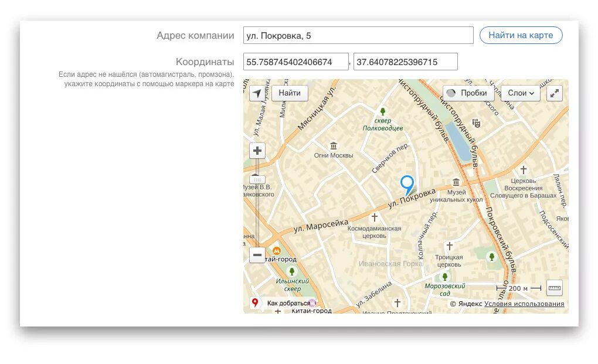Click the сквер Полководцев tree icon
This screenshot has height=364, width=598.
(382, 111)
